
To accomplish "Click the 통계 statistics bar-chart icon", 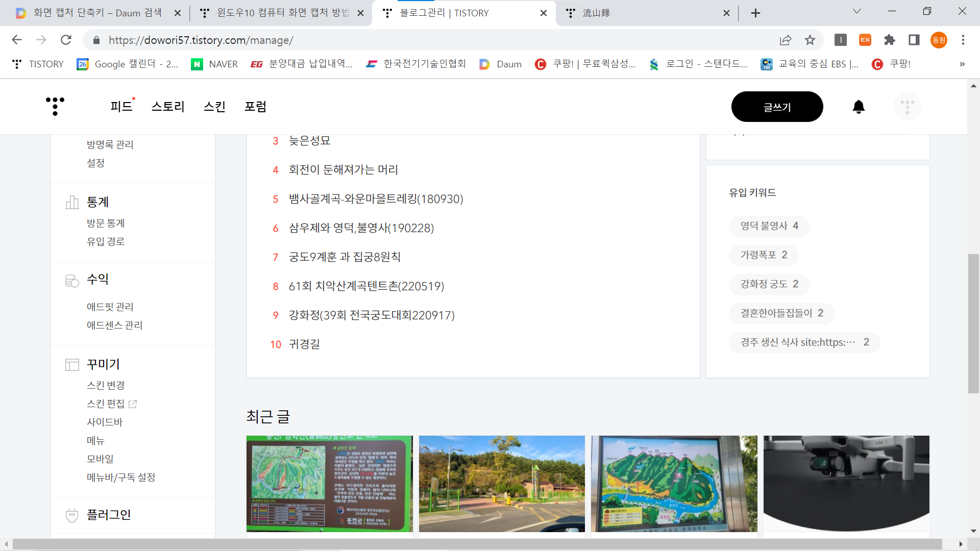I will tap(72, 203).
